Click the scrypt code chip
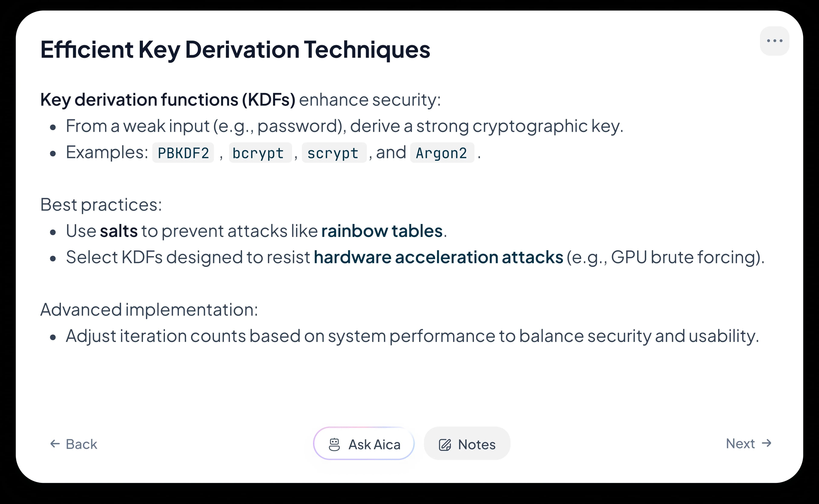 tap(333, 153)
